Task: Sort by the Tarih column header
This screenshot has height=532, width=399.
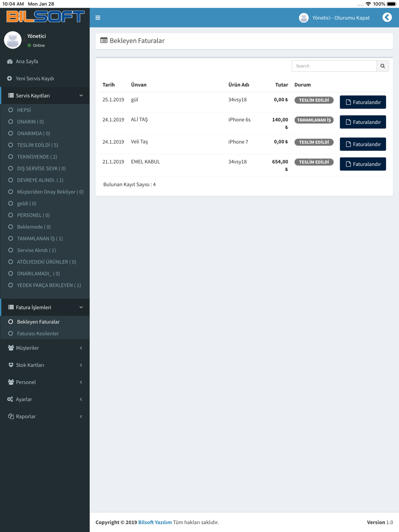Action: click(109, 85)
